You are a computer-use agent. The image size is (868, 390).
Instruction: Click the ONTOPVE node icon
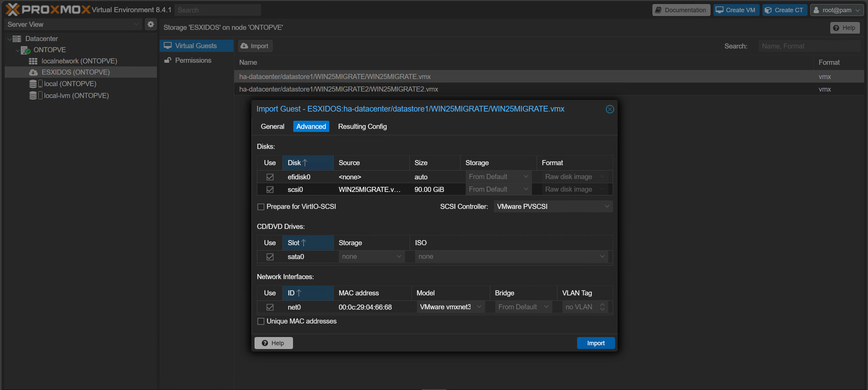[25, 50]
